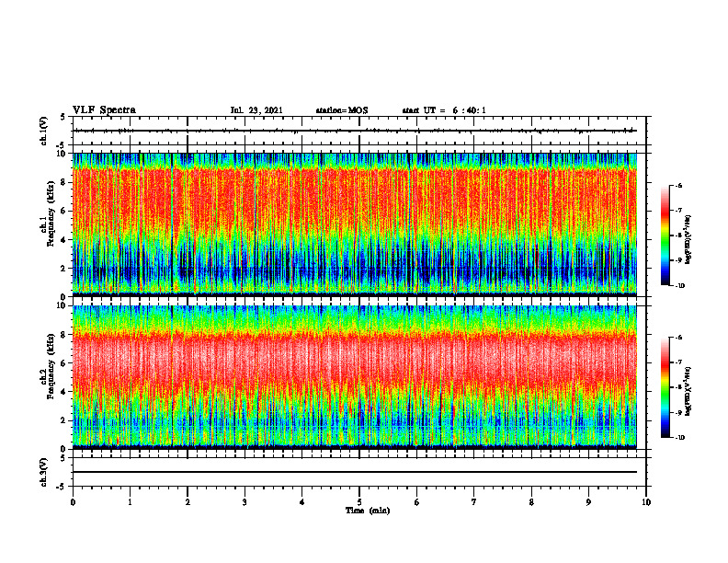Click the "start UT = 6:40:1" header text
The height and width of the screenshot is (563, 728).
444,110
